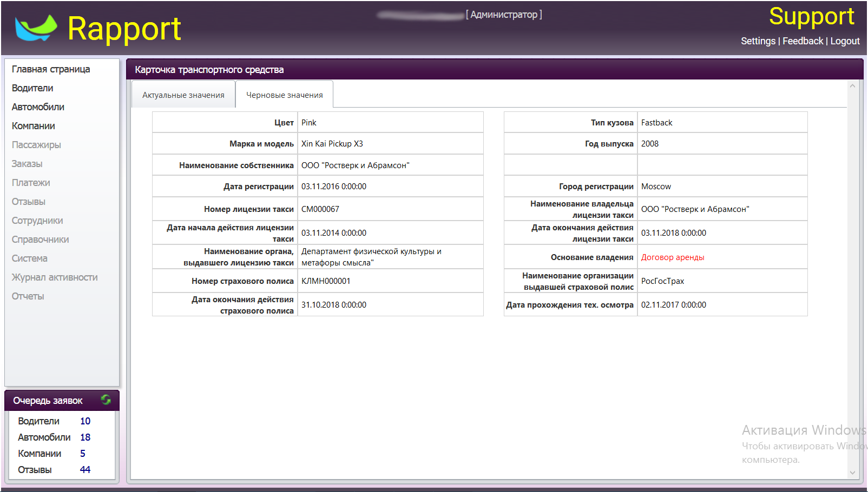The height and width of the screenshot is (492, 868).
Task: Click the scrollbar down arrow
Action: (852, 473)
